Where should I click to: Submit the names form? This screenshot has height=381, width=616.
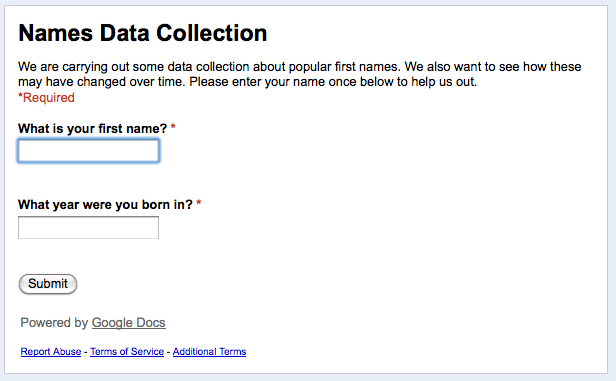(x=48, y=284)
